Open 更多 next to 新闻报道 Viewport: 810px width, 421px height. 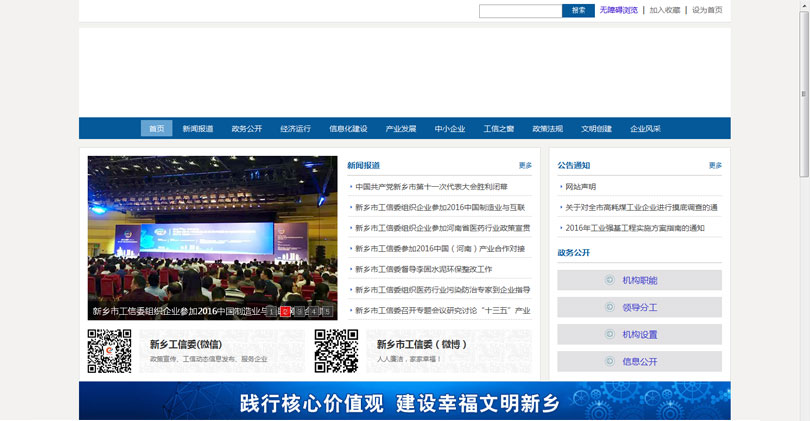pos(525,165)
